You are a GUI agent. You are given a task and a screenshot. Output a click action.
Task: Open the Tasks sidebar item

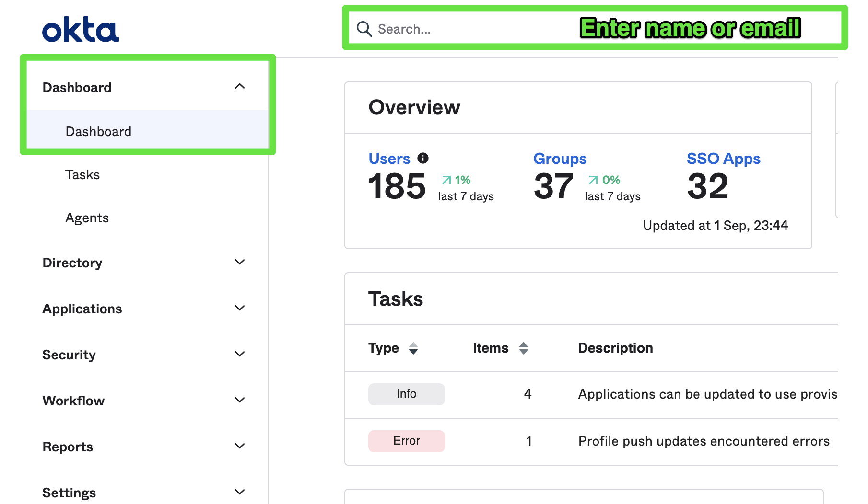pyautogui.click(x=82, y=175)
